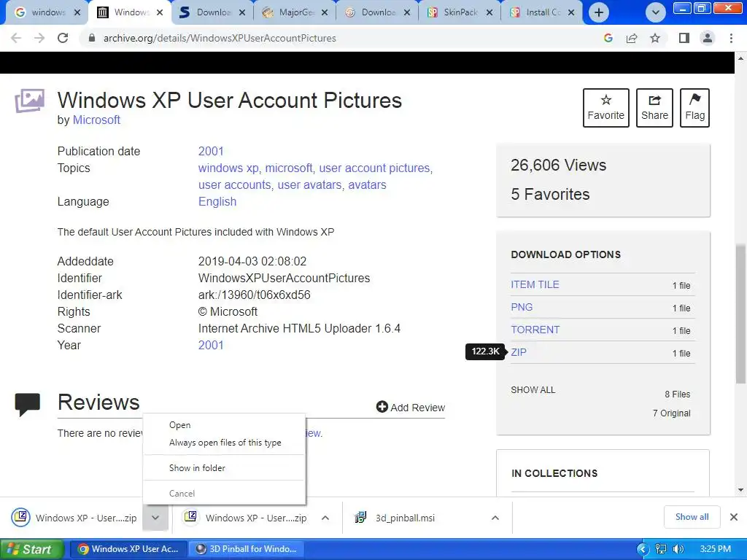Click the English language link
The width and height of the screenshot is (747, 560).
217,201
